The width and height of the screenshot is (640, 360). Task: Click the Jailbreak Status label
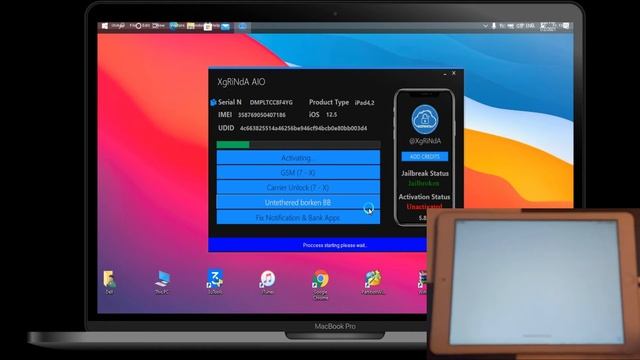(424, 173)
